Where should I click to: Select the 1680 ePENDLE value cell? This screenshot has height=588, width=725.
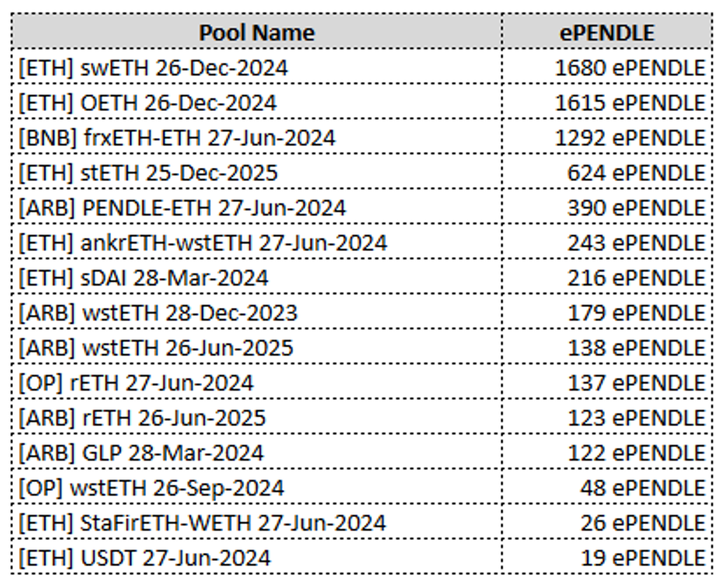pos(630,68)
